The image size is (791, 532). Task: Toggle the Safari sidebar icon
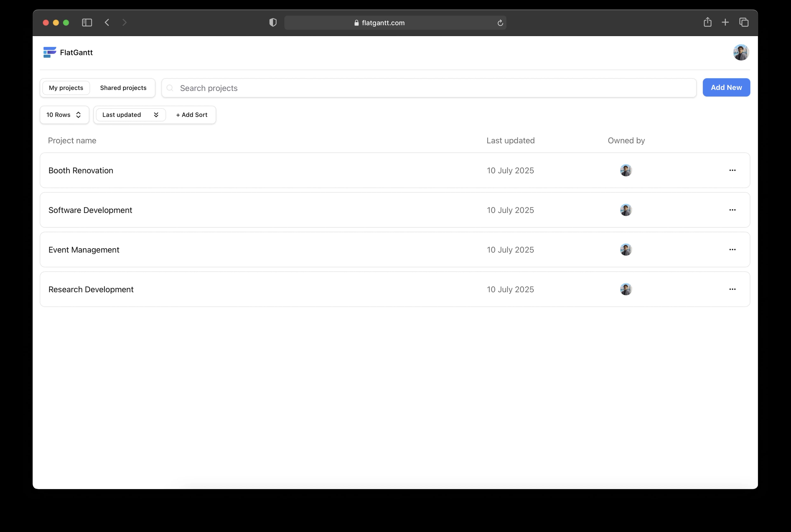click(87, 22)
